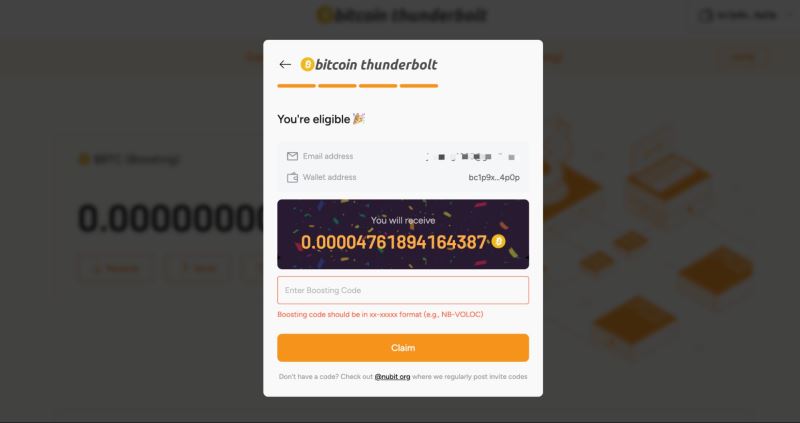Click the wallet icon beside Wallet address
This screenshot has width=800, height=423.
click(292, 178)
